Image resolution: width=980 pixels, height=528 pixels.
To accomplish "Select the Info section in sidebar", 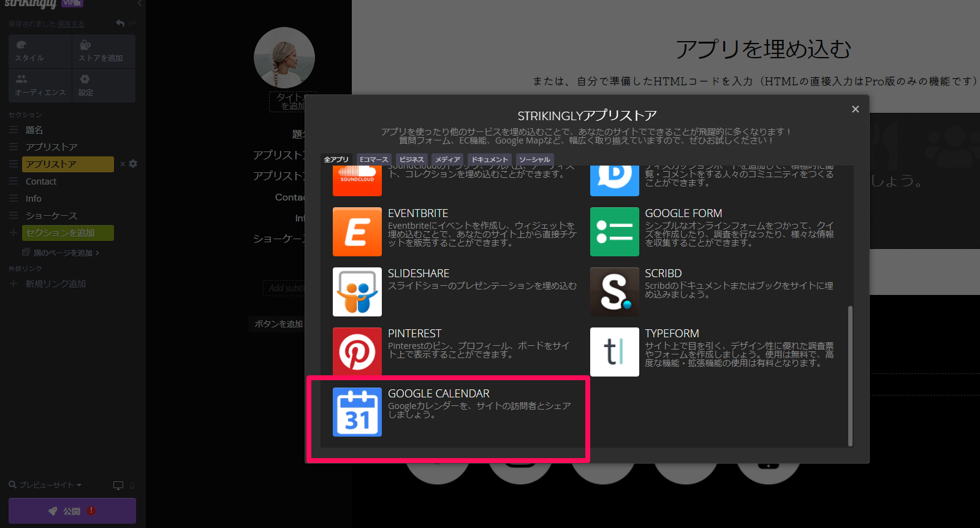I will click(34, 199).
